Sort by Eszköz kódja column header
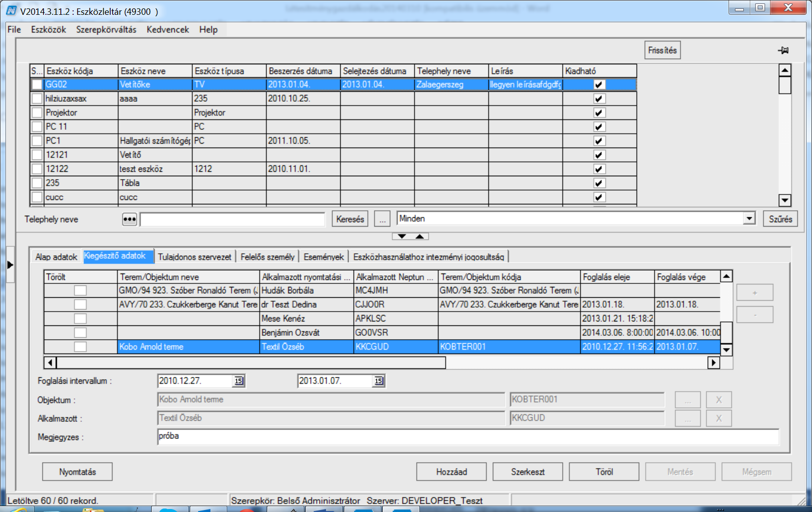This screenshot has width=812, height=512. (x=81, y=71)
